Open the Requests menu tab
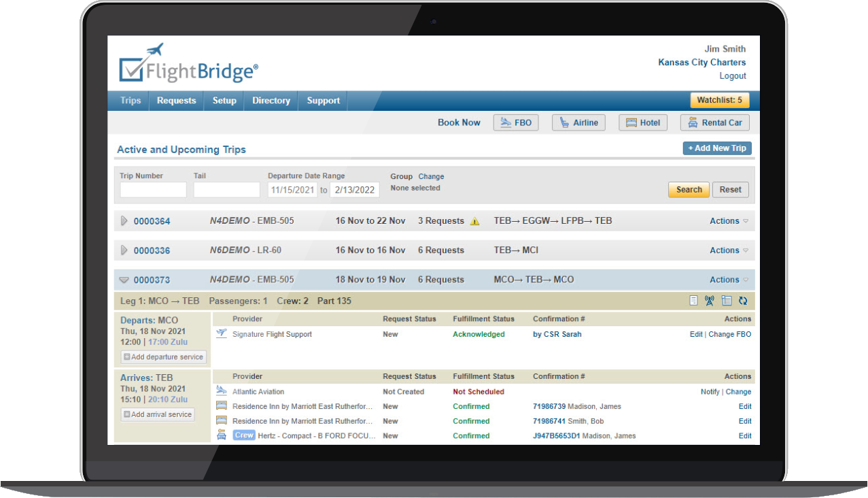The height and width of the screenshot is (498, 868). pyautogui.click(x=176, y=101)
